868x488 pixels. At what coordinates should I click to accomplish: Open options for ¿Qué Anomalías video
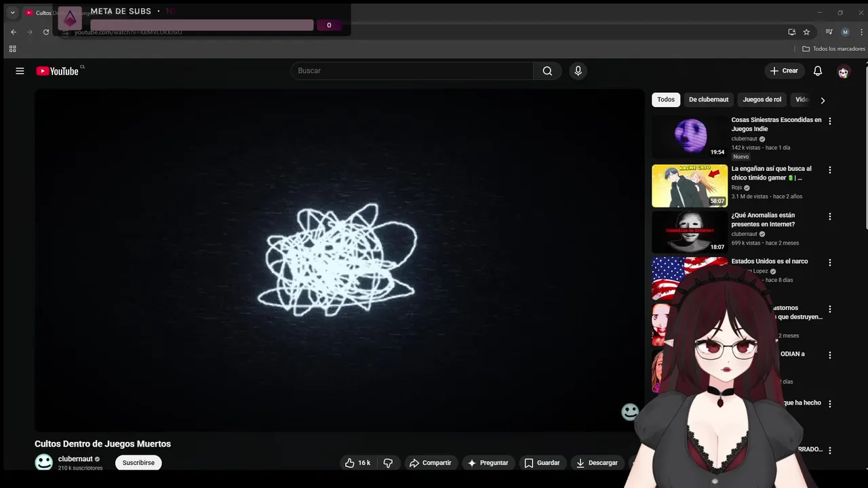830,217
